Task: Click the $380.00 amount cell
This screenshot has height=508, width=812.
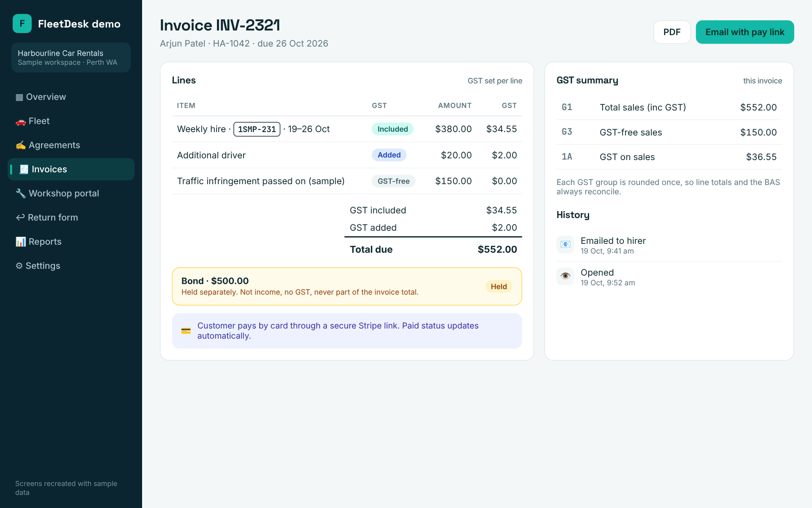Action: (453, 129)
